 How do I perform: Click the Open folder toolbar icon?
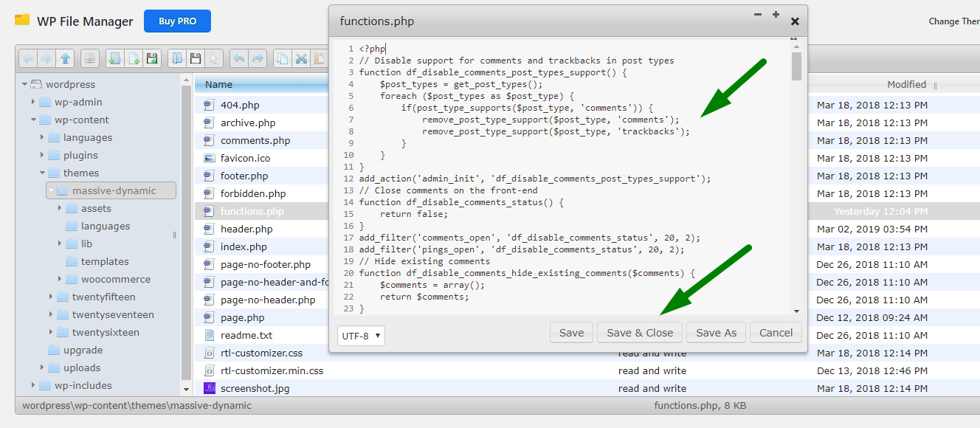(x=177, y=58)
